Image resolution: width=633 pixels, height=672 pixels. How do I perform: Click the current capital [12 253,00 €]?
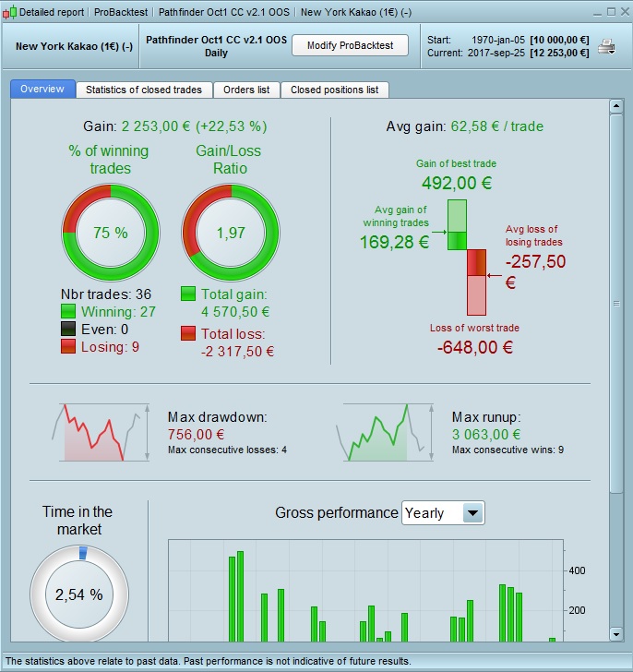click(559, 54)
